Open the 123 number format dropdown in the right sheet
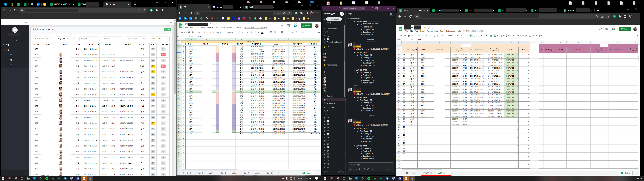Image resolution: width=644 pixels, height=181 pixels. click(442, 36)
